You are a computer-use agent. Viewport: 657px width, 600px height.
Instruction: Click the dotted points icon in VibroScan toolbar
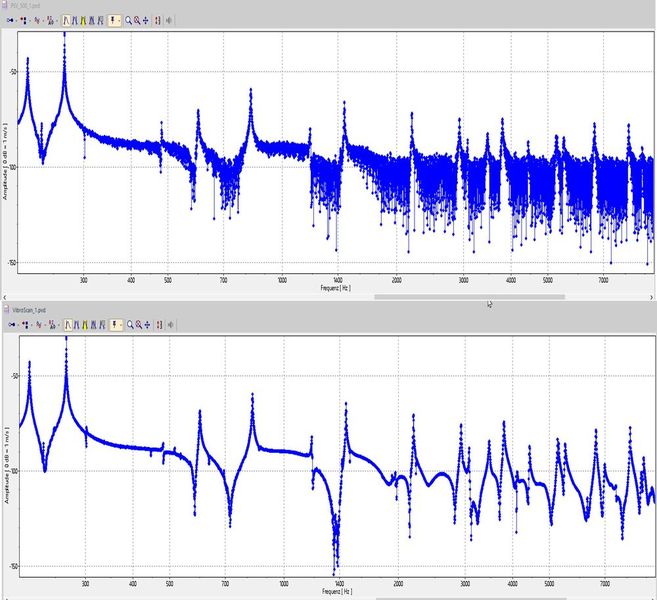click(x=25, y=325)
